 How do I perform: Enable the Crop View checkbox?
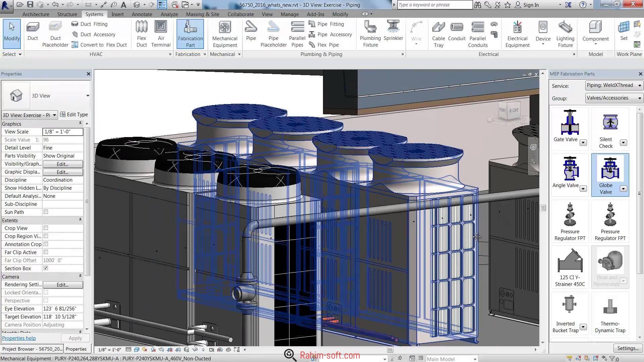tap(46, 228)
